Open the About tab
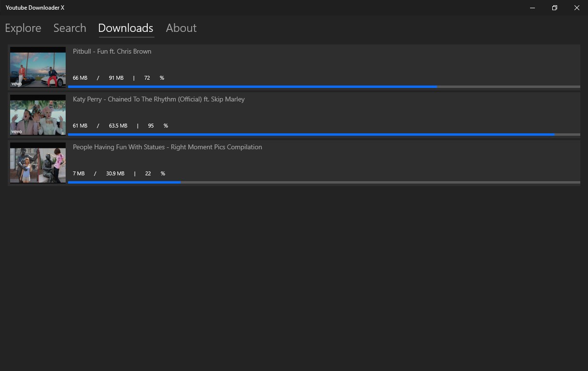This screenshot has width=588, height=371. [181, 28]
